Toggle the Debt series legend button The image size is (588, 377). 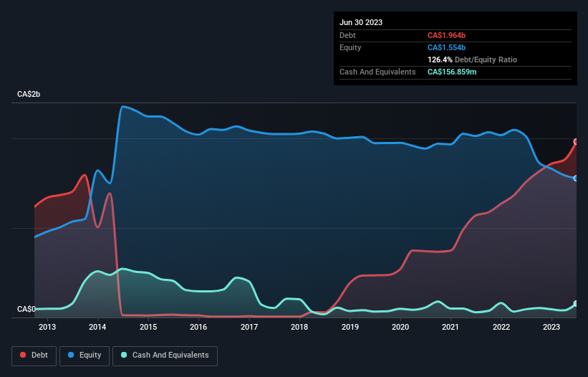pyautogui.click(x=34, y=355)
